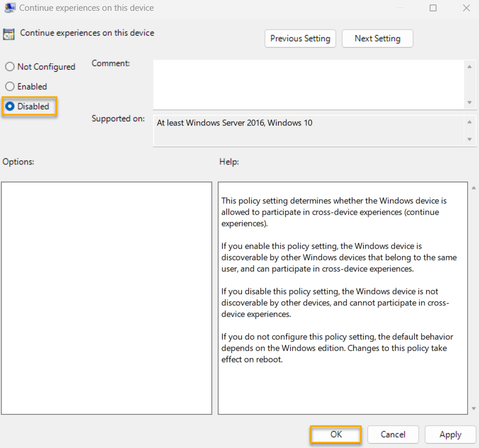The height and width of the screenshot is (448, 479).
Task: Click the Supported on scroll-up arrow
Action: [470, 121]
